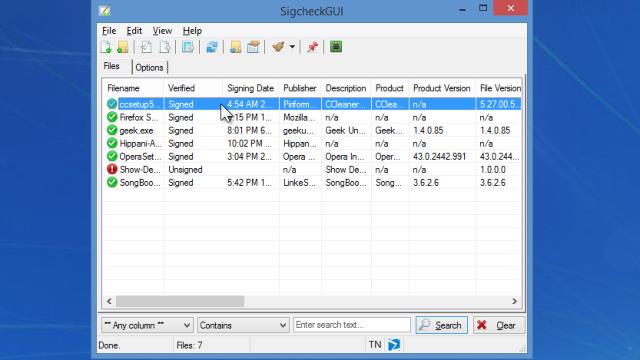Select the geek.exe filename cell
This screenshot has width=640, height=360.
pyautogui.click(x=136, y=131)
